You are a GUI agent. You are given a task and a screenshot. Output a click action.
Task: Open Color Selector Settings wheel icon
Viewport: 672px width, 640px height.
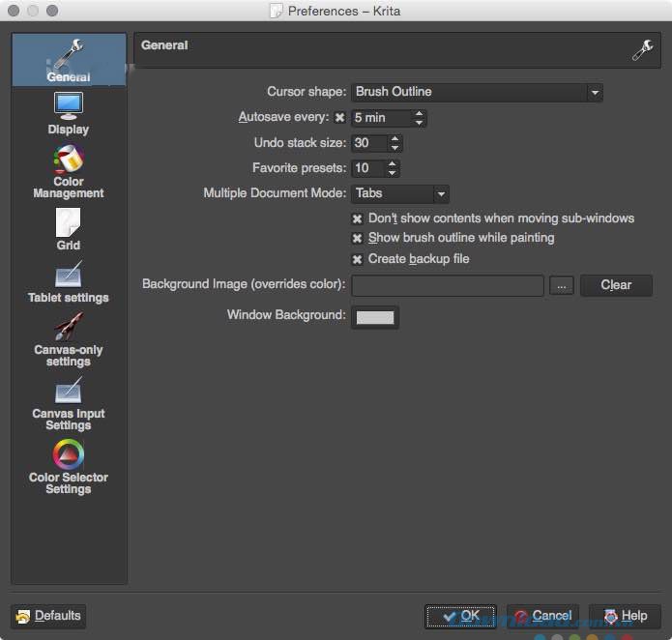69,454
